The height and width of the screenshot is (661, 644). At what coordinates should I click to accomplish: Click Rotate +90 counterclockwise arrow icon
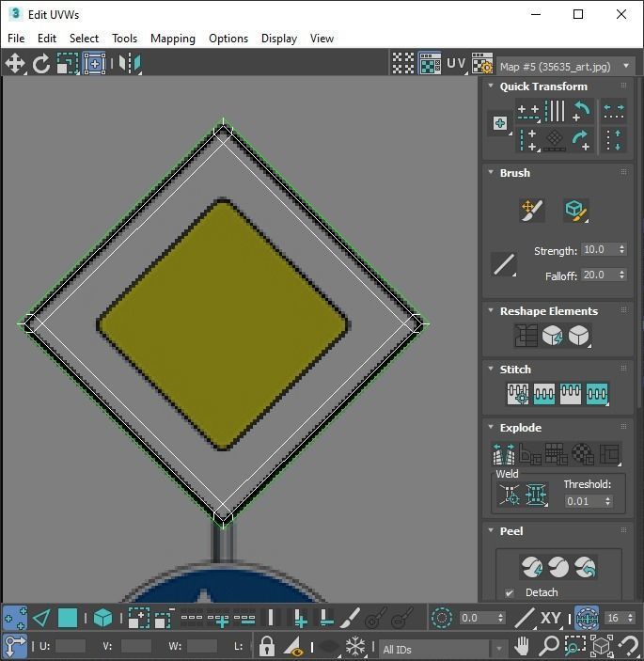click(582, 111)
